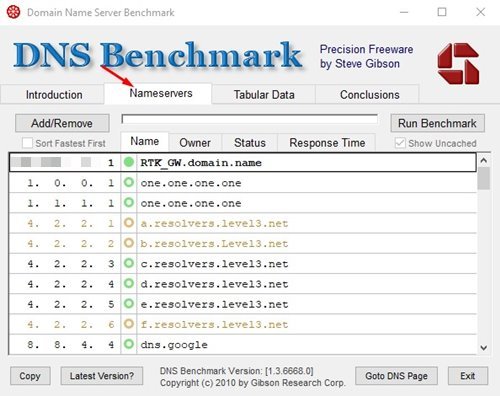500x396 pixels.
Task: Click the scrollbar down arrow of the list
Action: point(484,348)
